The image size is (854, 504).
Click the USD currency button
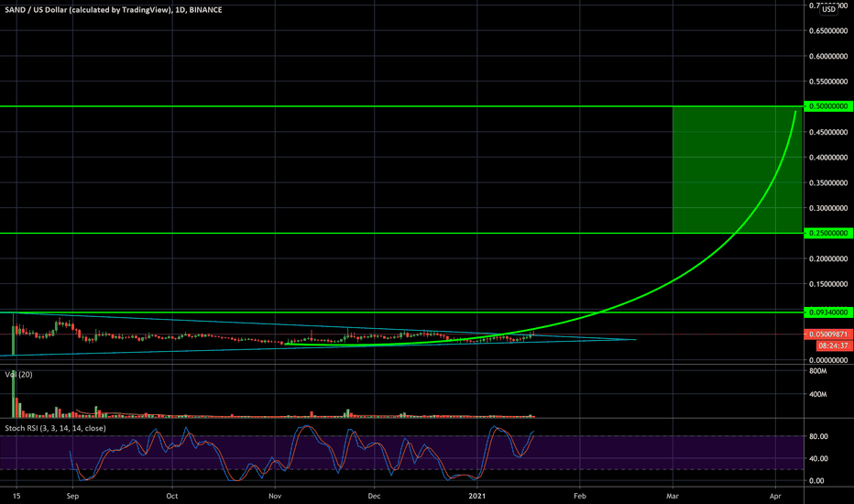[x=828, y=9]
